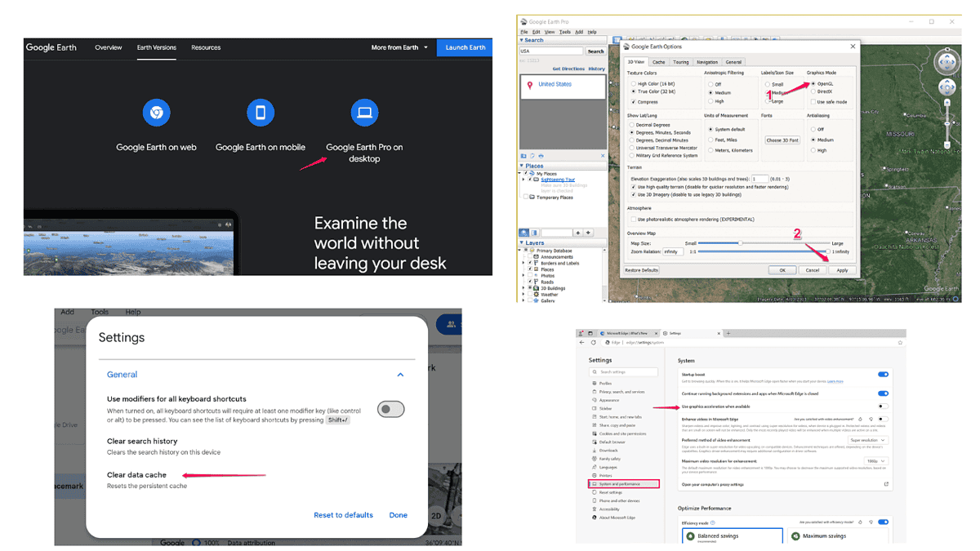Image resolution: width=980 pixels, height=551 pixels.
Task: Open the More from Earth dropdown
Action: tap(399, 47)
